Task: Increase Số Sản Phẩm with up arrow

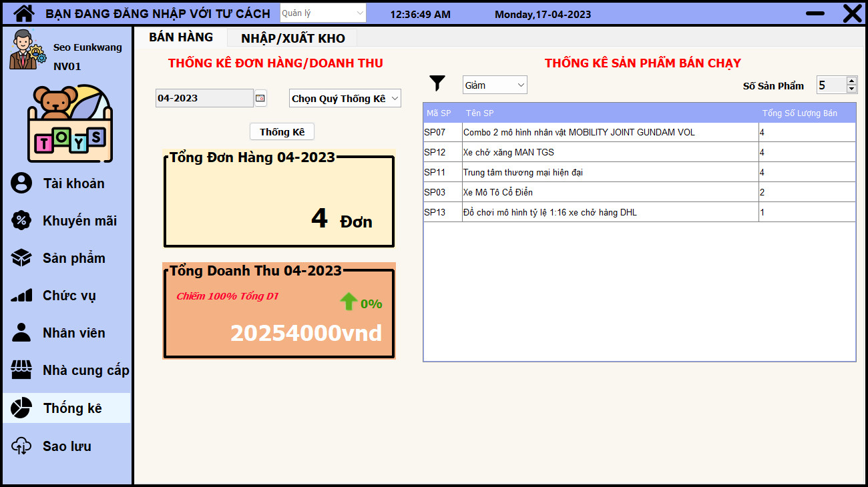Action: (x=851, y=81)
